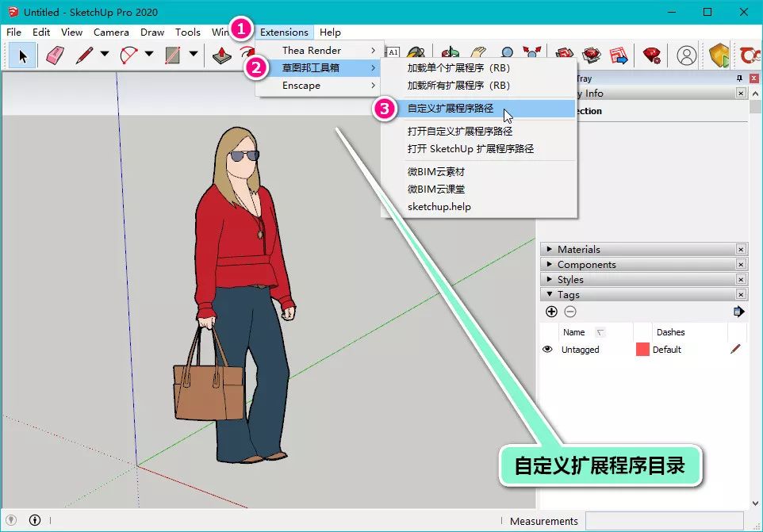Pick the pink Eraser tool

55,55
